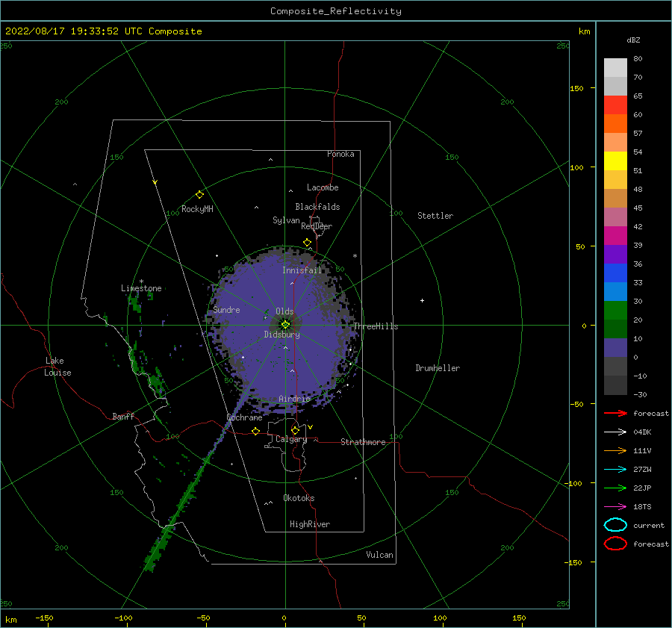Click the orange 111V arrow in legend
The image size is (672, 628).
pos(615,450)
